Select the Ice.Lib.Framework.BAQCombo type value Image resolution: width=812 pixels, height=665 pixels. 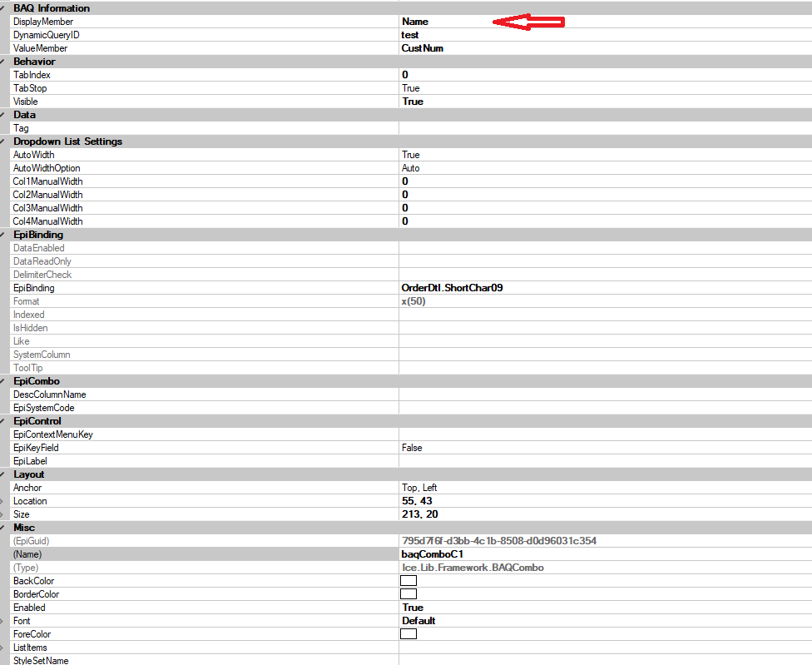pos(473,568)
